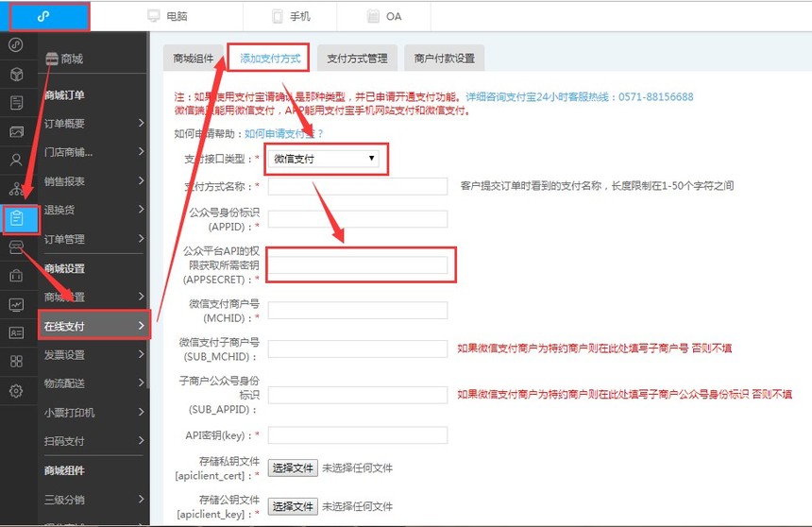Expand the 门店商铺 menu item

93,152
